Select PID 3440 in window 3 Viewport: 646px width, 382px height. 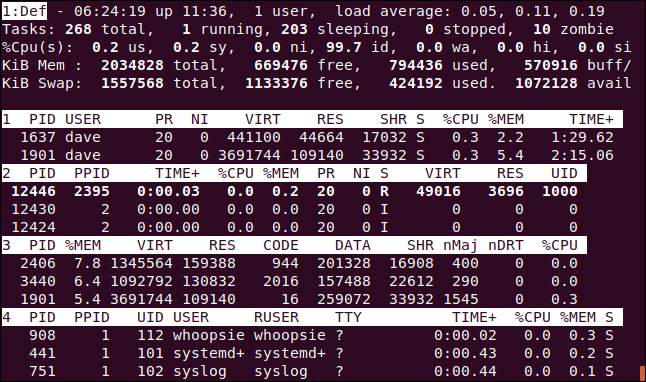(x=38, y=281)
